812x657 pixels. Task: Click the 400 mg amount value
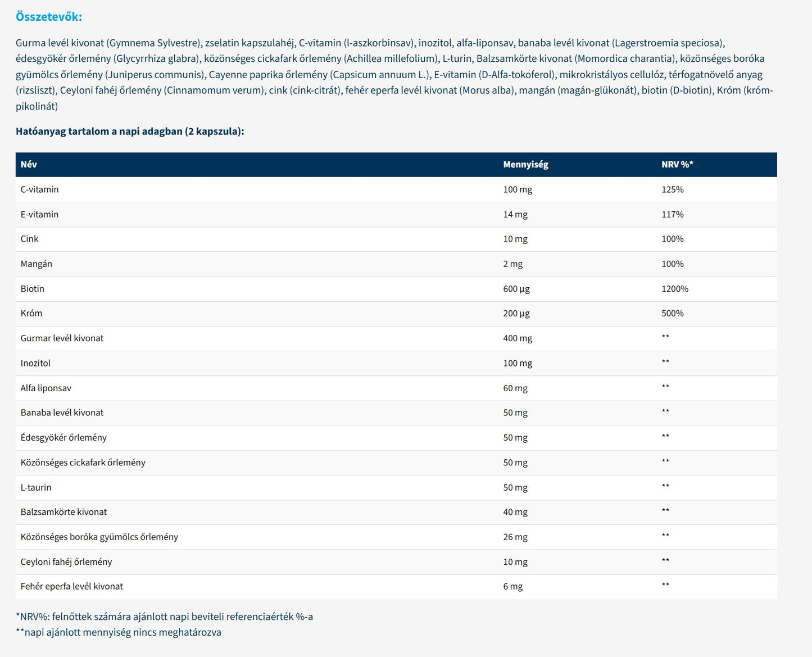click(518, 338)
